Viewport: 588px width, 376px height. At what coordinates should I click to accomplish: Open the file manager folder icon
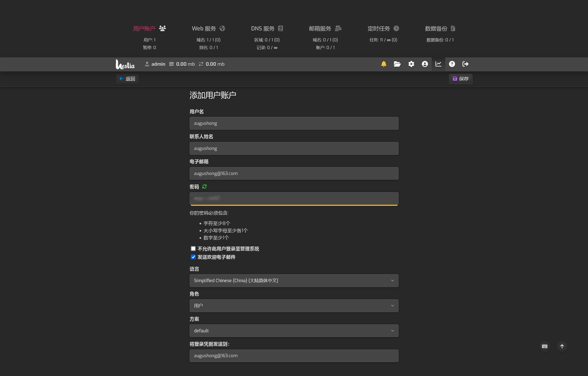tap(397, 64)
